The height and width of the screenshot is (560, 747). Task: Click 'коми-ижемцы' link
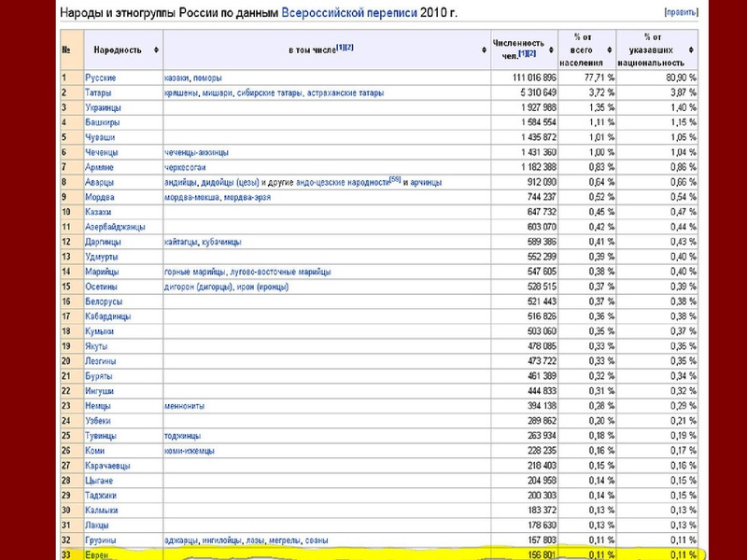190,451
